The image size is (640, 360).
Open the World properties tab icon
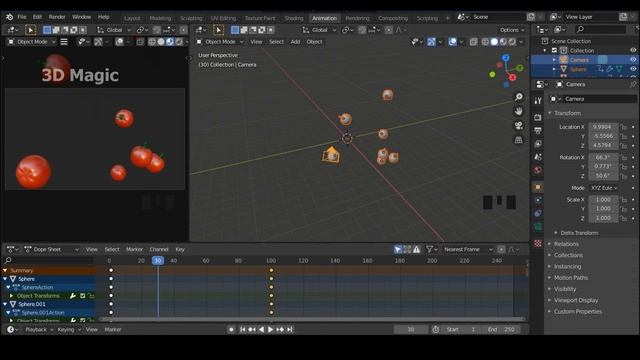(538, 170)
